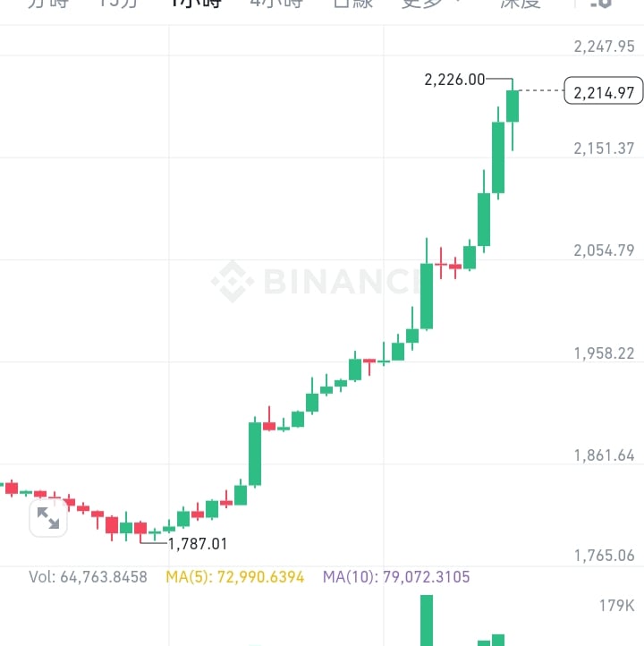
Task: Tap the current price tag 2,214.97
Action: pyautogui.click(x=604, y=90)
